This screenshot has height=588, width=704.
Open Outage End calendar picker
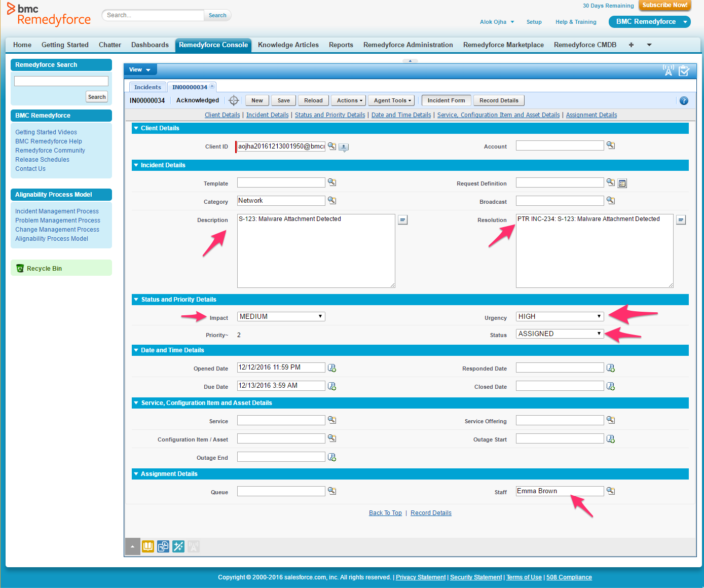(x=332, y=457)
